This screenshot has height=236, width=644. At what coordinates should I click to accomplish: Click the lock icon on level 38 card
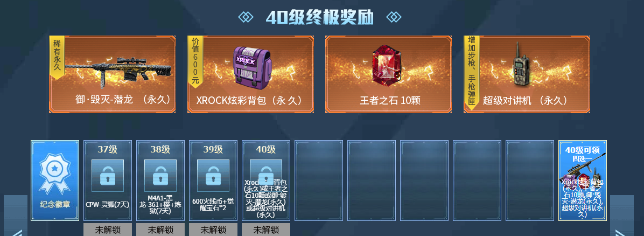[160, 176]
